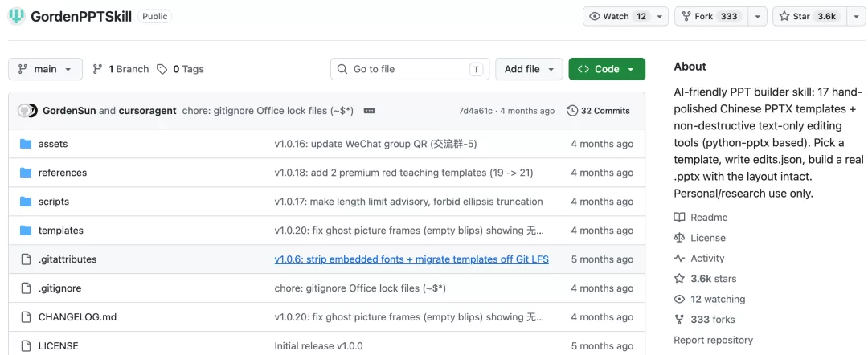The height and width of the screenshot is (355, 868).
Task: Click the Activity pulse icon
Action: pos(679,259)
